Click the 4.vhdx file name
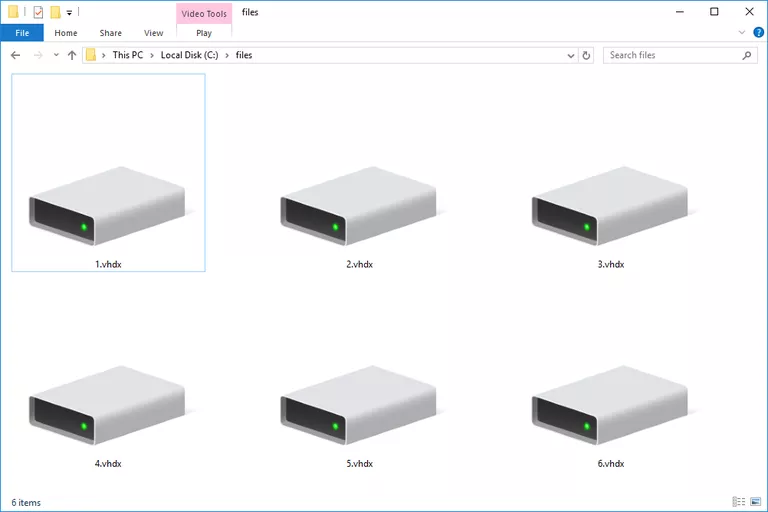768x512 pixels. pyautogui.click(x=108, y=463)
